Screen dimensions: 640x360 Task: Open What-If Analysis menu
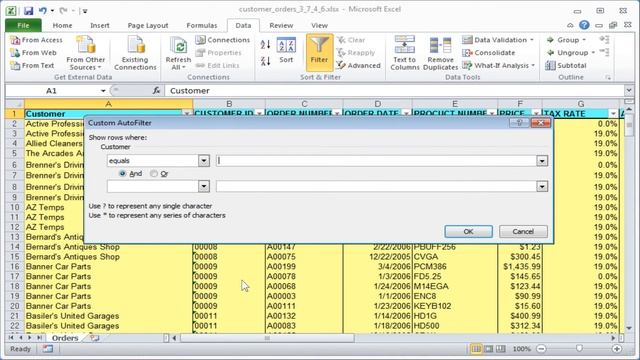coord(498,65)
